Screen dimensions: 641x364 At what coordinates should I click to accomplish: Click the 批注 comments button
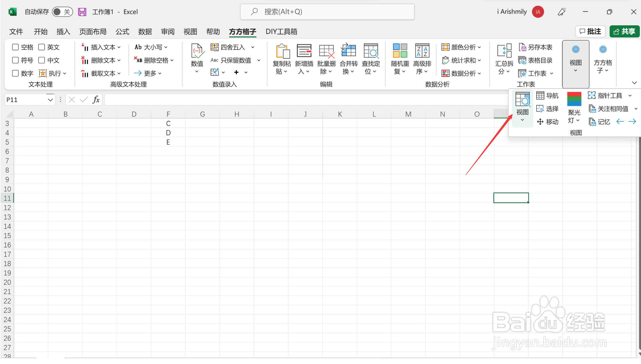click(x=590, y=31)
